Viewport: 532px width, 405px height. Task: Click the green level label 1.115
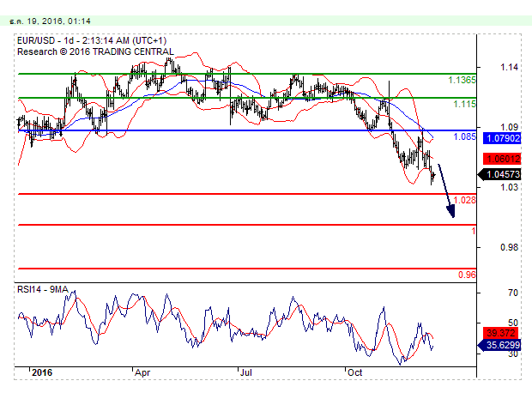(x=464, y=104)
